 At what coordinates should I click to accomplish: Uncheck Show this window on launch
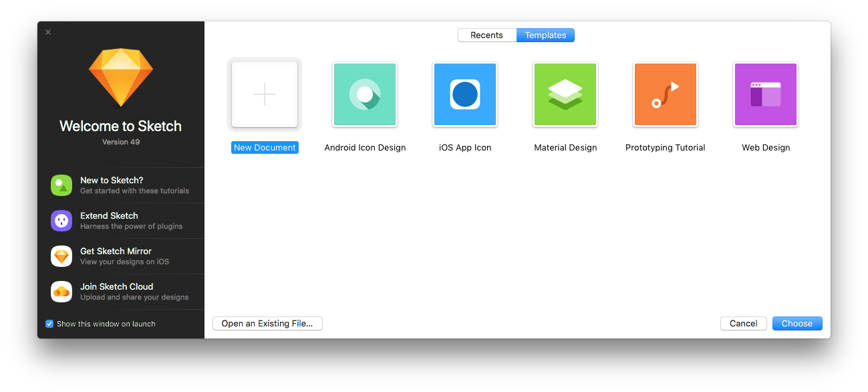[49, 324]
